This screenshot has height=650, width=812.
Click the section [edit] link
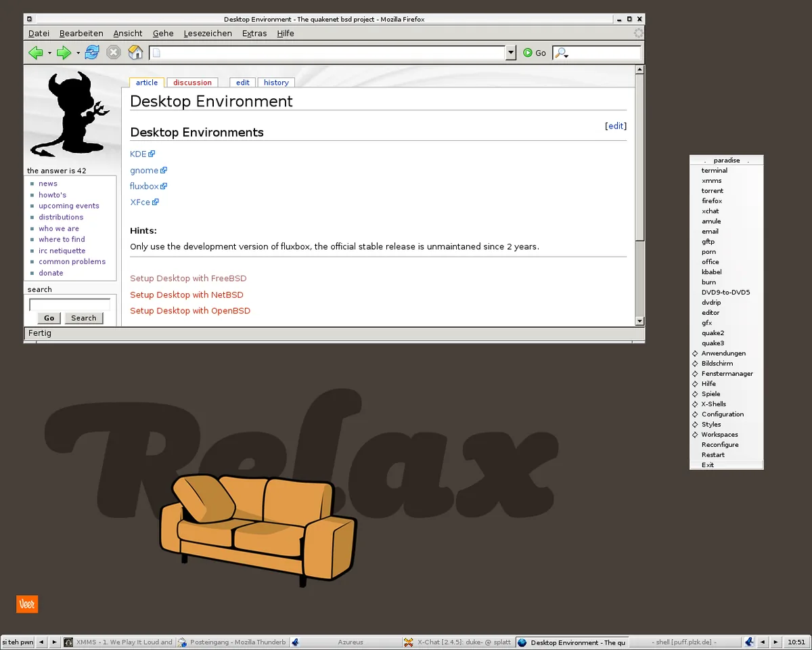[x=616, y=126]
